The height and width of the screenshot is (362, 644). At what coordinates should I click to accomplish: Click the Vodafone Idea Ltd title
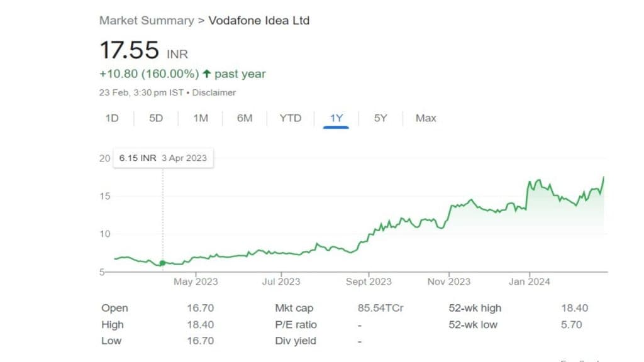(x=259, y=21)
